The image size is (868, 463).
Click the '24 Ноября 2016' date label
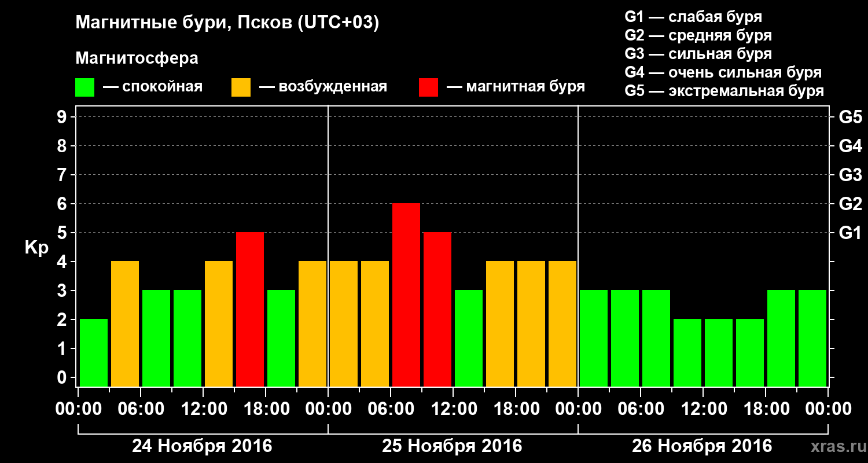202,446
